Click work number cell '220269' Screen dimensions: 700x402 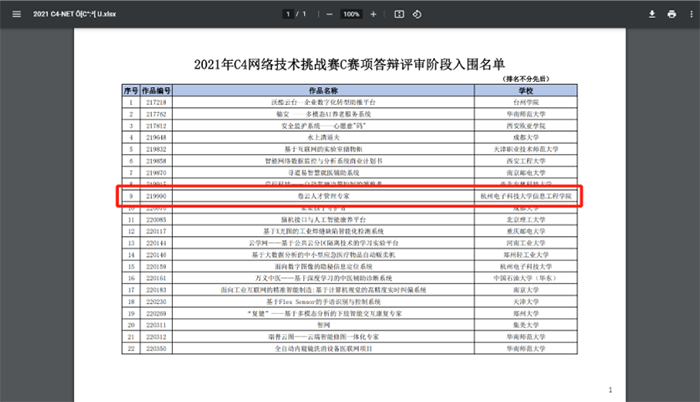pyautogui.click(x=156, y=314)
